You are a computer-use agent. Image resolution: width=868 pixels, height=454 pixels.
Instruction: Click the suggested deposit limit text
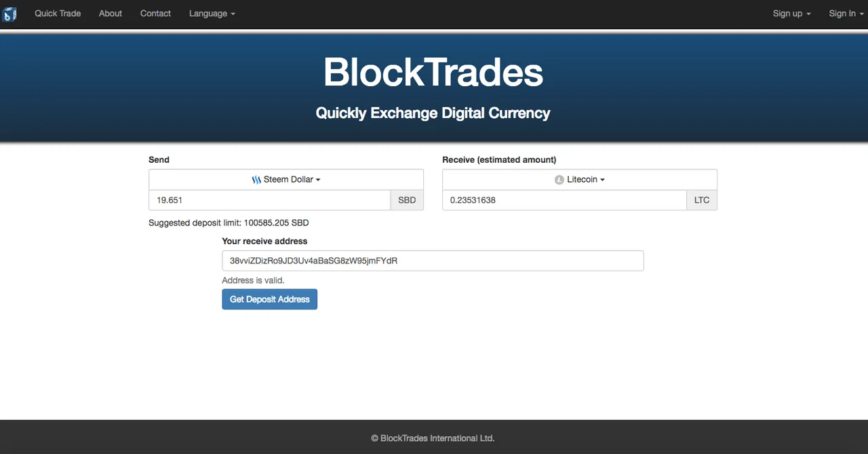coord(229,223)
